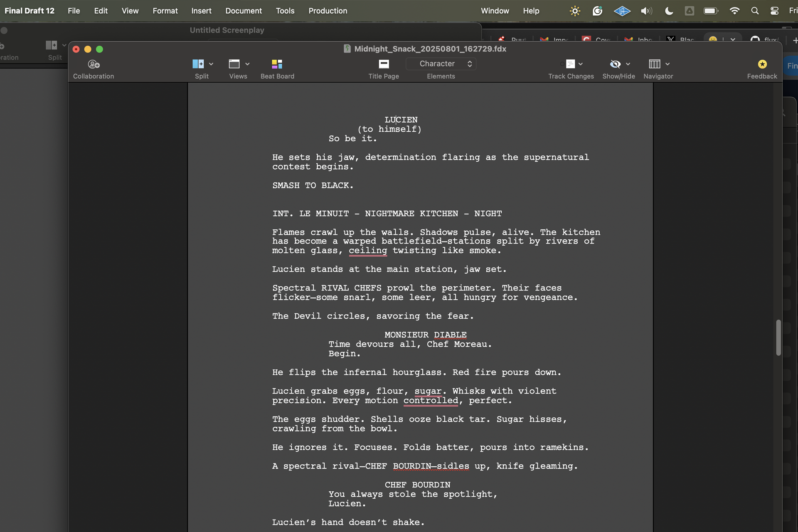Click the vertical scrollbar handle
Screen dimensions: 798x532
pos(778,337)
